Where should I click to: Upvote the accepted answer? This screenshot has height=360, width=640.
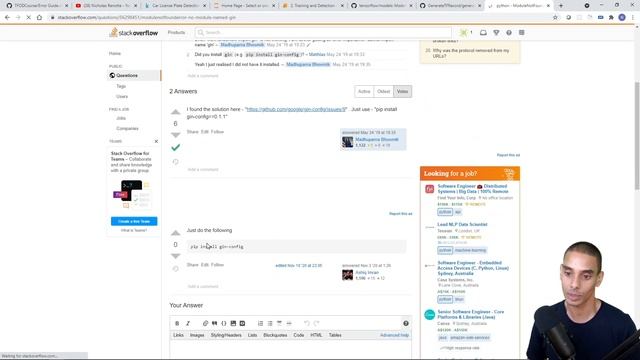tap(176, 112)
